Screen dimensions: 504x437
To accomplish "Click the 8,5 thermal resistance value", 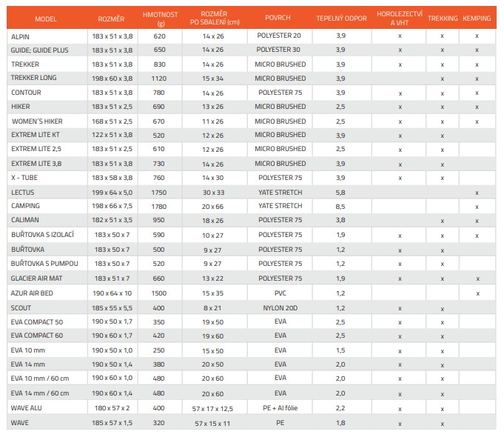I will tap(340, 207).
